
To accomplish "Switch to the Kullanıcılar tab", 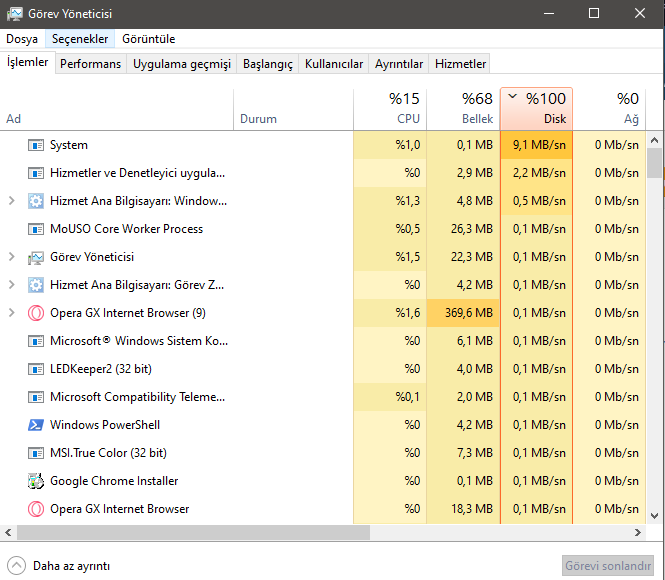I will point(334,64).
